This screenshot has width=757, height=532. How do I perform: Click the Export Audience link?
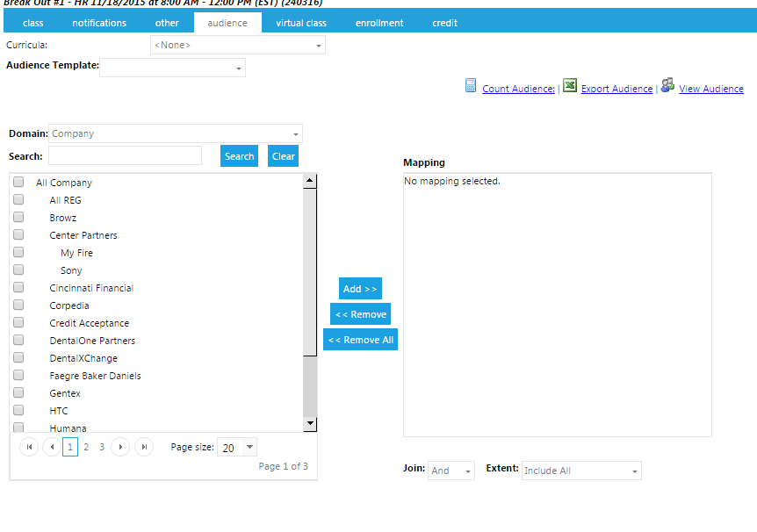(616, 89)
